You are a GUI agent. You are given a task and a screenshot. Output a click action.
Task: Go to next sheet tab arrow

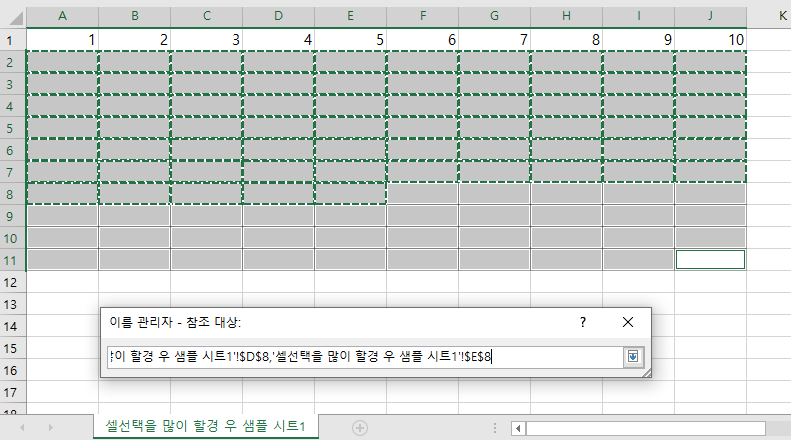(x=50, y=427)
